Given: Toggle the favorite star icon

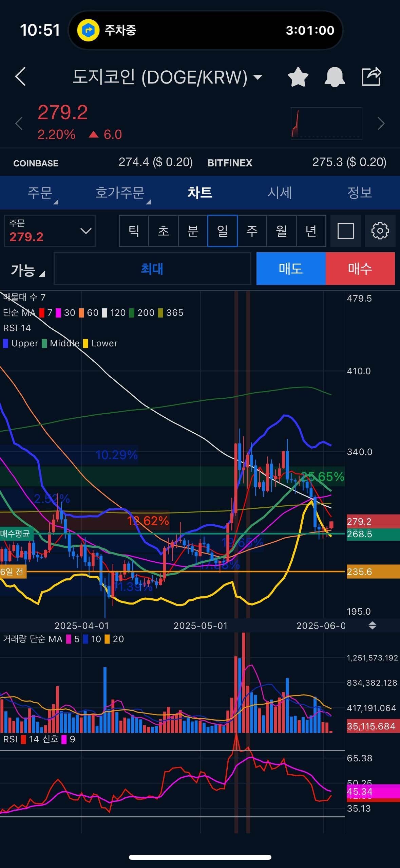Looking at the screenshot, I should click(x=298, y=77).
